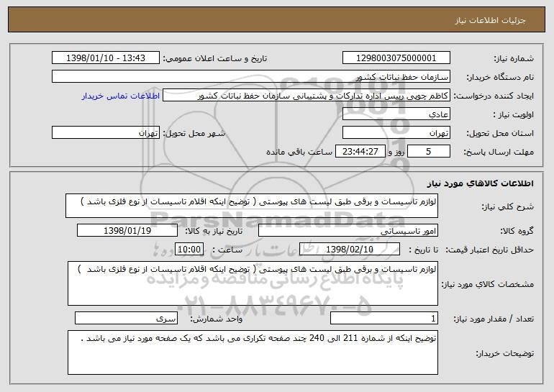Select the unit field سری
The width and height of the screenshot is (554, 392).
point(126,318)
